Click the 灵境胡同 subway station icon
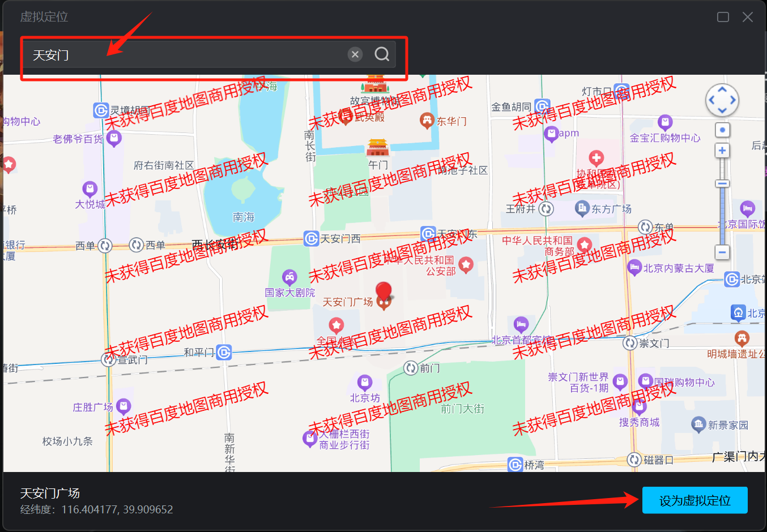 tap(101, 110)
